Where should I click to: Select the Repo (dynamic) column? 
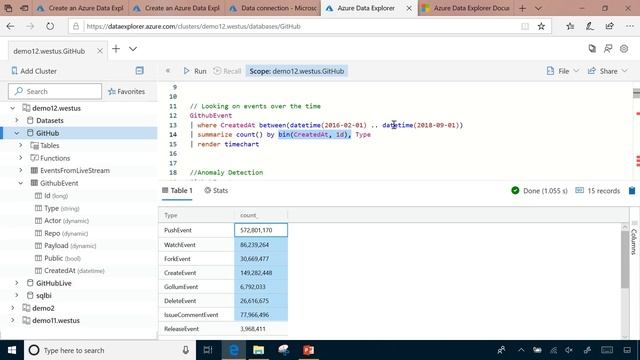61,233
